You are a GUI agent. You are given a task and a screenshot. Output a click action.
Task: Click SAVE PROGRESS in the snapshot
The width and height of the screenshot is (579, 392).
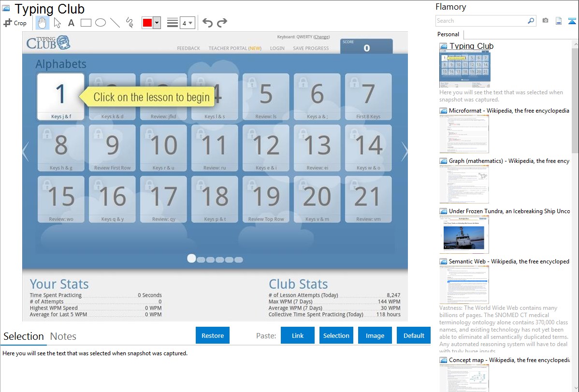311,48
